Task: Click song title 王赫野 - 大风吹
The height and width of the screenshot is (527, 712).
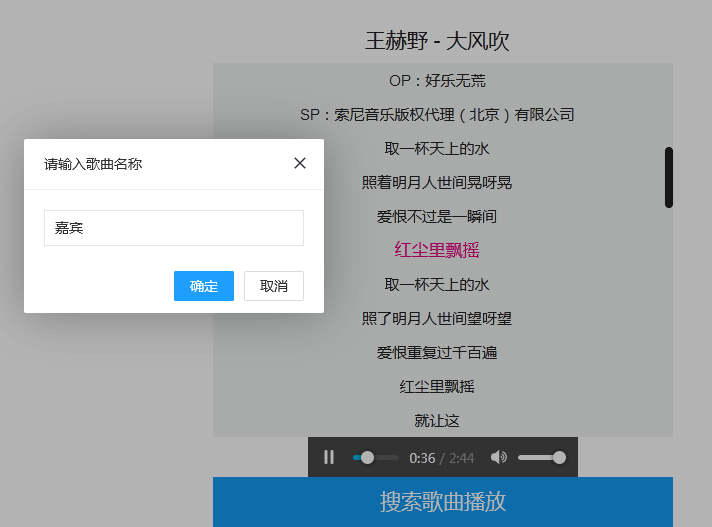Action: [437, 41]
